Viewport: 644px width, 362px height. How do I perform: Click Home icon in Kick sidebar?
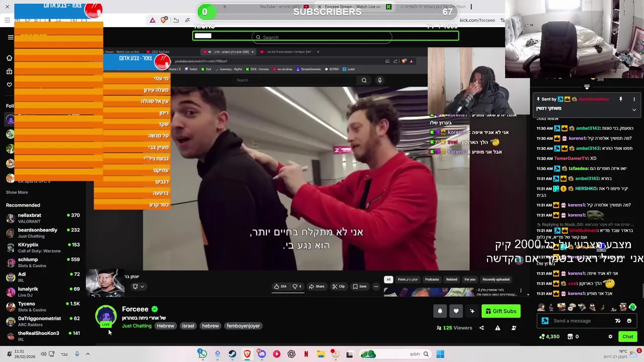point(9,58)
